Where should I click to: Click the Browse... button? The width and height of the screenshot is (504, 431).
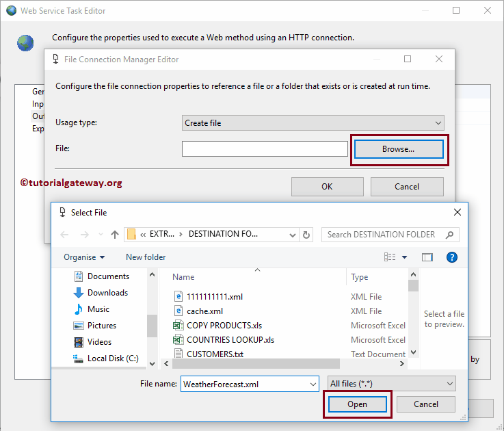point(398,149)
